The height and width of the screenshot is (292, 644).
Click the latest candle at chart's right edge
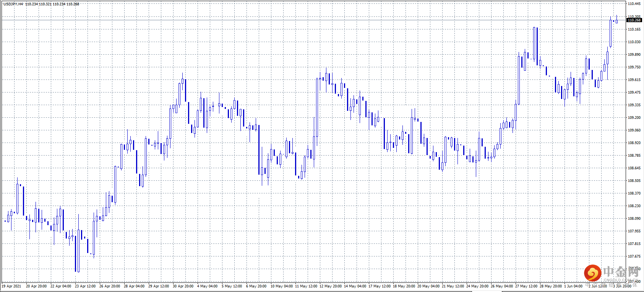pos(616,21)
